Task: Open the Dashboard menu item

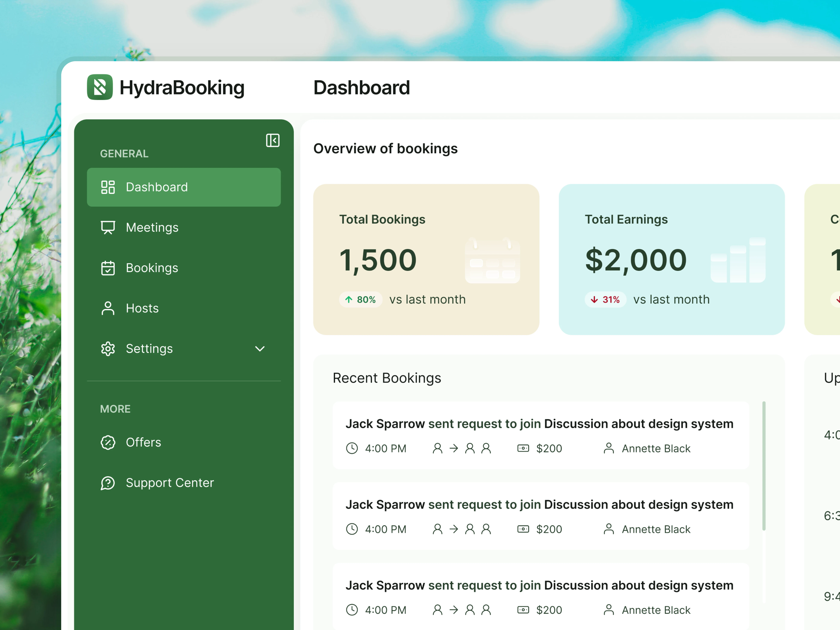Action: pos(184,187)
